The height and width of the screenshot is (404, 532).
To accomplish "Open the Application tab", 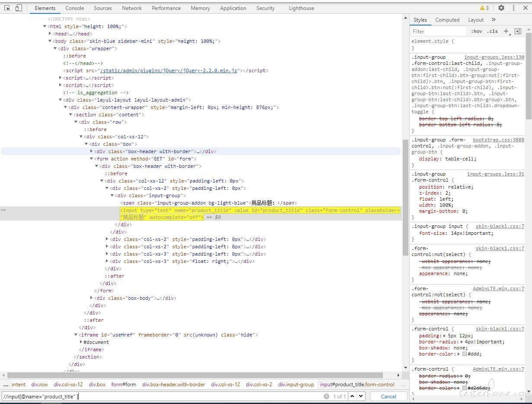I will (x=233, y=8).
